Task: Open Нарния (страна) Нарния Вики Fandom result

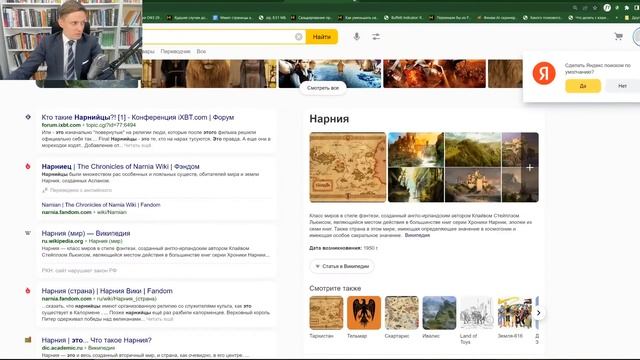Action: pos(107,291)
